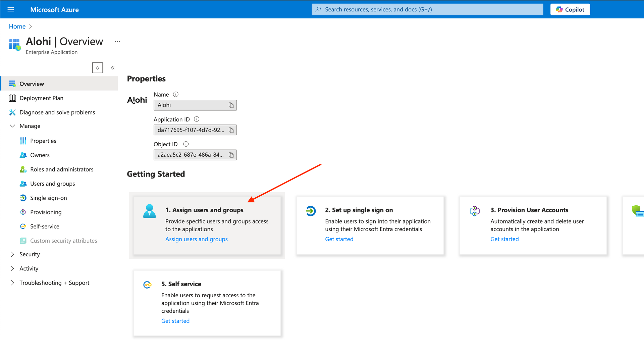Image resolution: width=644 pixels, height=349 pixels.
Task: Click the Alohi logo beside Properties
Action: coord(137,100)
